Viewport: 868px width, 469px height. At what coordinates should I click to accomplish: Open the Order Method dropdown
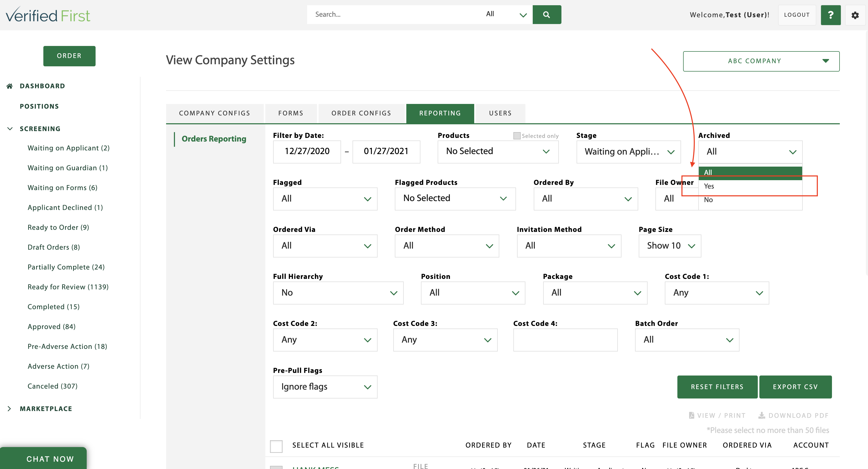(x=447, y=246)
